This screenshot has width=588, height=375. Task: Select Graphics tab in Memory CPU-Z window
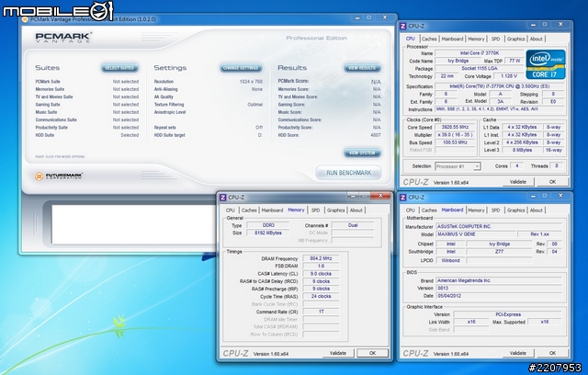pyautogui.click(x=335, y=210)
